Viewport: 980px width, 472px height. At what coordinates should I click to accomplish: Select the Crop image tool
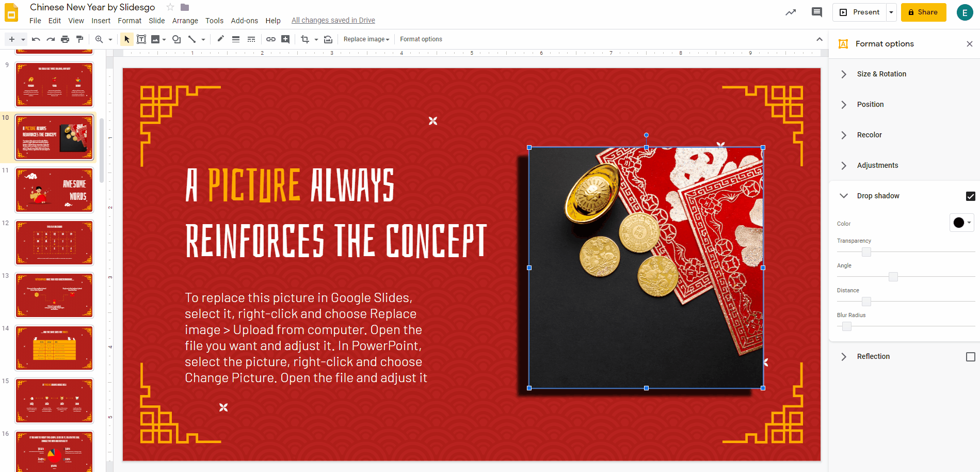305,39
